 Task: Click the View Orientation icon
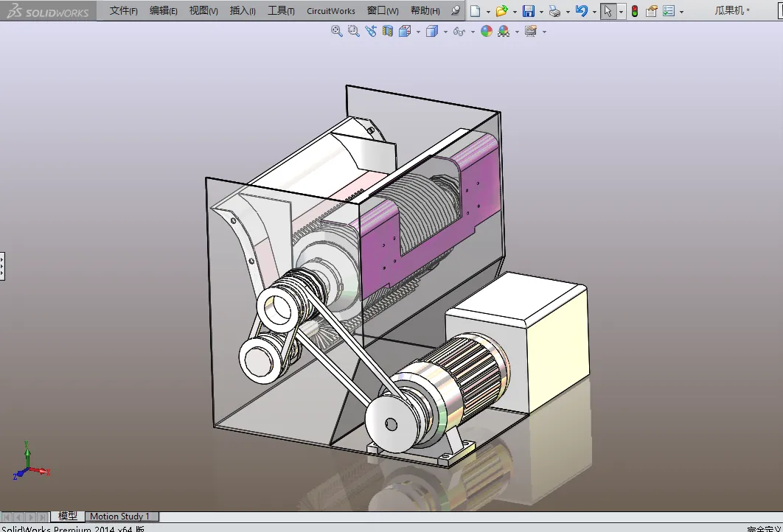tap(405, 31)
